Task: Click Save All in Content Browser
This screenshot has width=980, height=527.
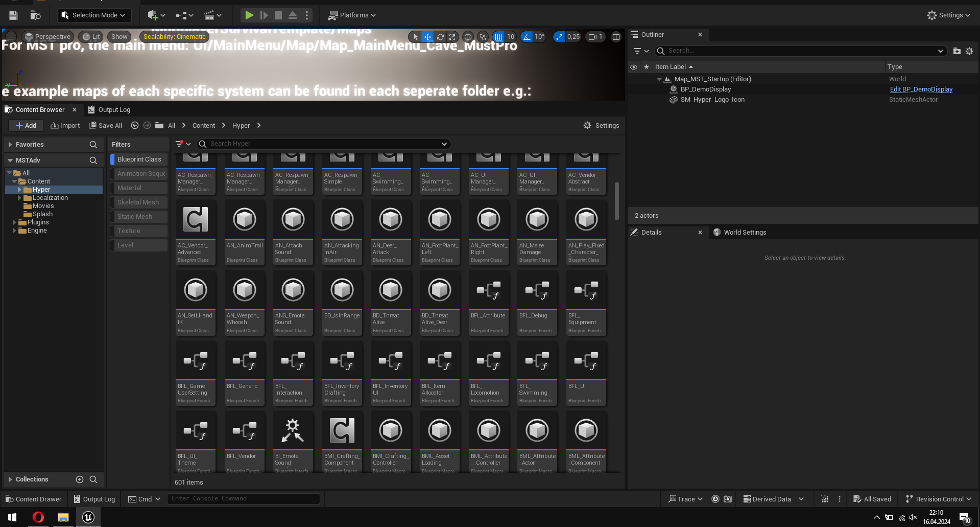Action: [x=106, y=126]
